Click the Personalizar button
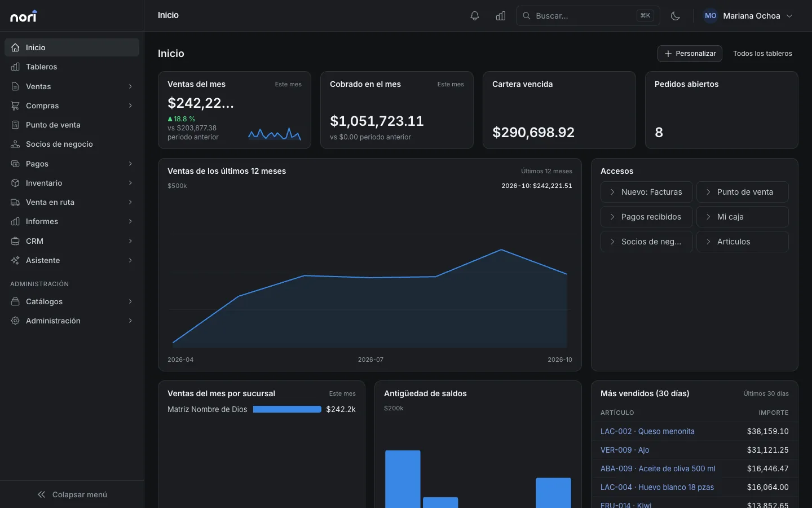 [x=690, y=54]
